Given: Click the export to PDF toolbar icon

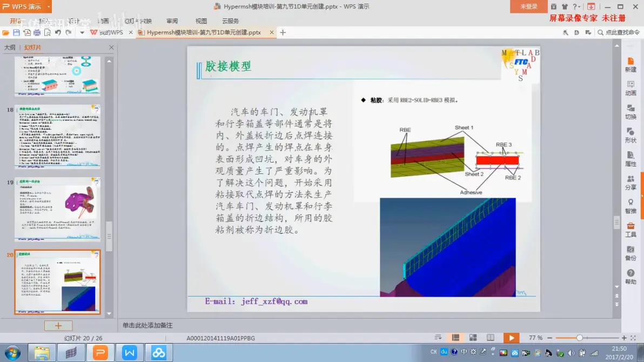Looking at the screenshot, I should 26,32.
